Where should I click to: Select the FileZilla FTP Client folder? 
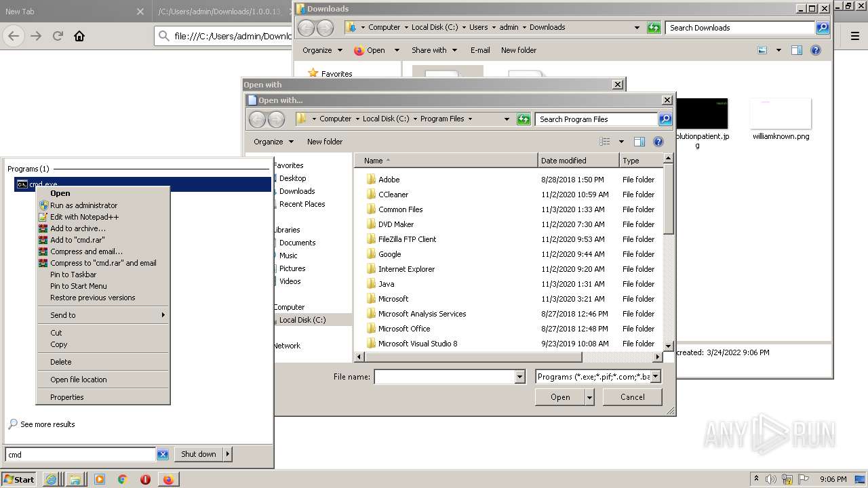[x=407, y=239]
